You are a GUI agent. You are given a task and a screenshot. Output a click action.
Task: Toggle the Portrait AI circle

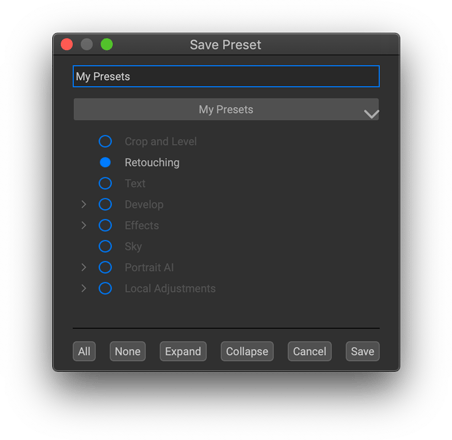click(x=105, y=267)
